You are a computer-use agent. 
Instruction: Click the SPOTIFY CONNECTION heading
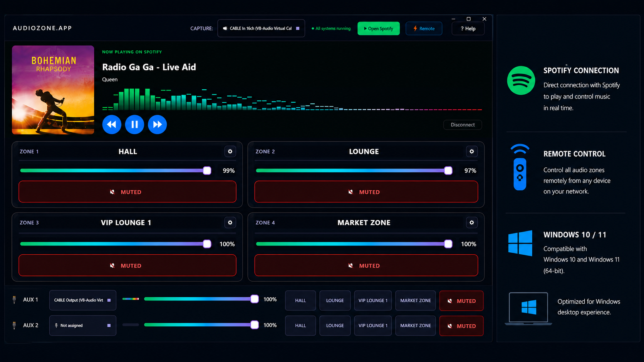point(581,70)
